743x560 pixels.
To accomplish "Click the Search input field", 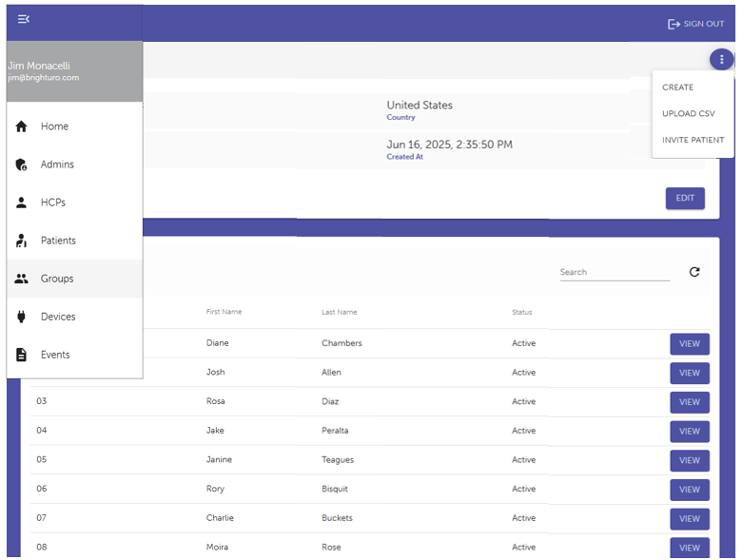I will point(615,272).
